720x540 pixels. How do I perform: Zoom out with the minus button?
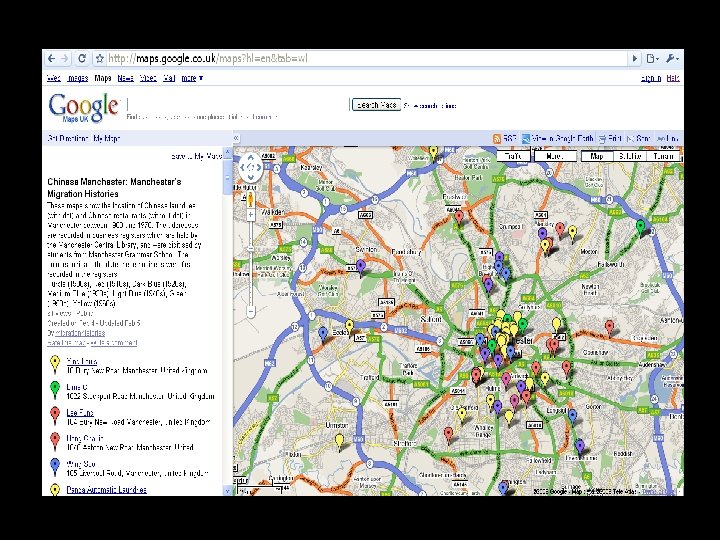[x=251, y=312]
